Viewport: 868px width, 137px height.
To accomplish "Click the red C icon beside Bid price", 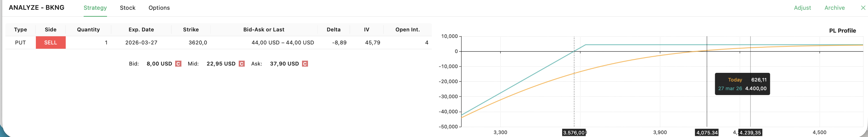I will click(178, 64).
